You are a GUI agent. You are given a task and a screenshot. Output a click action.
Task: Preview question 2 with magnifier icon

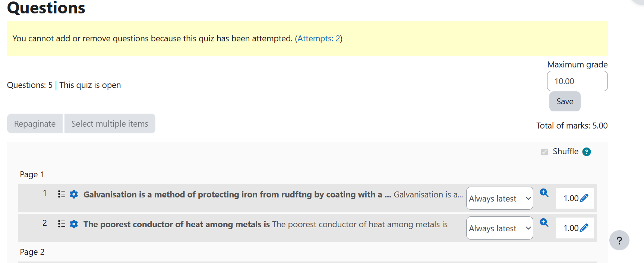coord(544,222)
